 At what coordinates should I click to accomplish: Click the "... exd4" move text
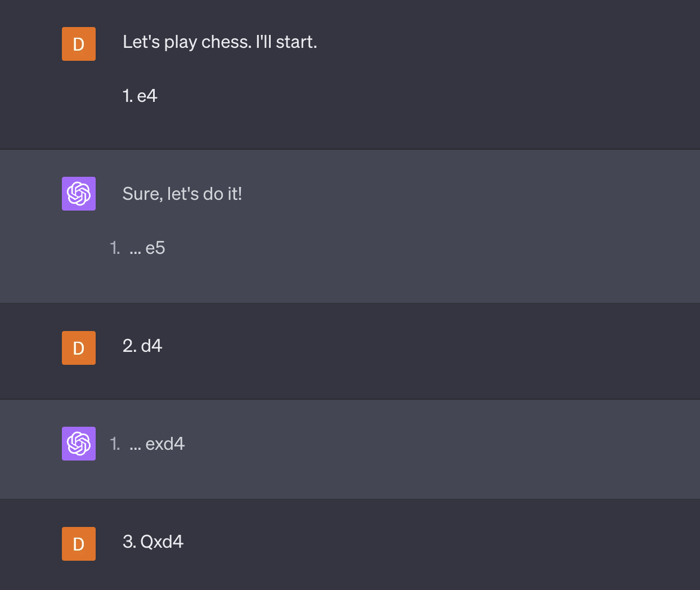point(157,444)
